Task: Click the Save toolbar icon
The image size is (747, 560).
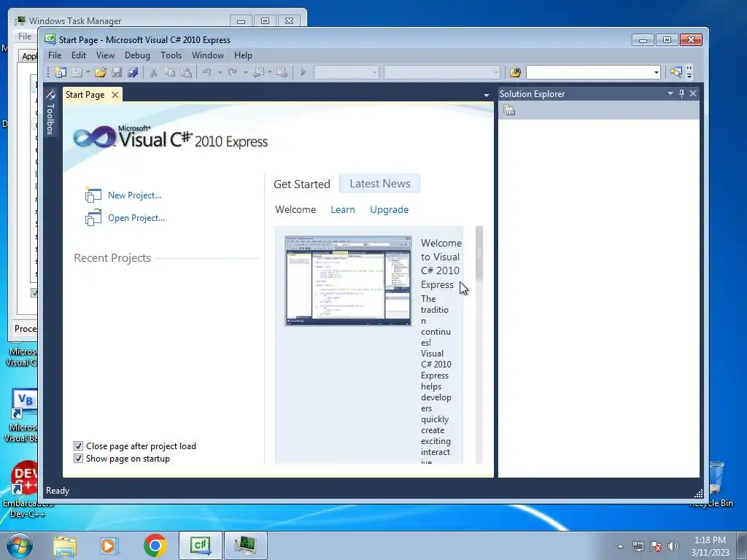Action: pos(117,72)
